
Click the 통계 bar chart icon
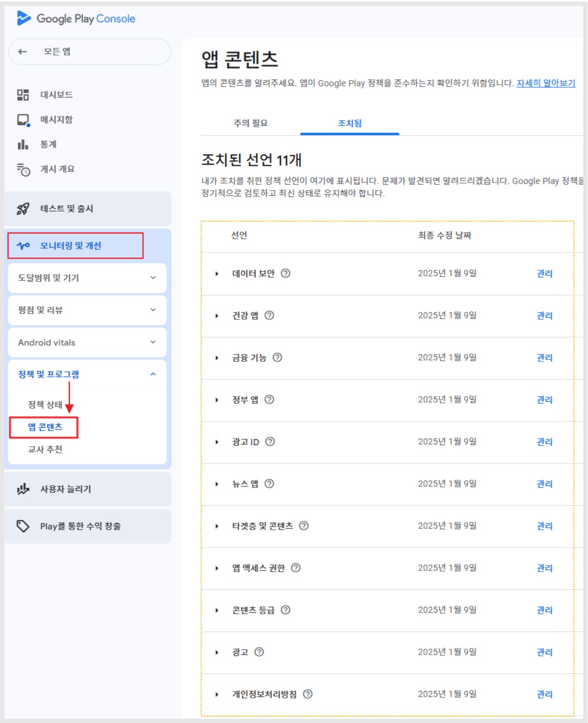[x=23, y=144]
